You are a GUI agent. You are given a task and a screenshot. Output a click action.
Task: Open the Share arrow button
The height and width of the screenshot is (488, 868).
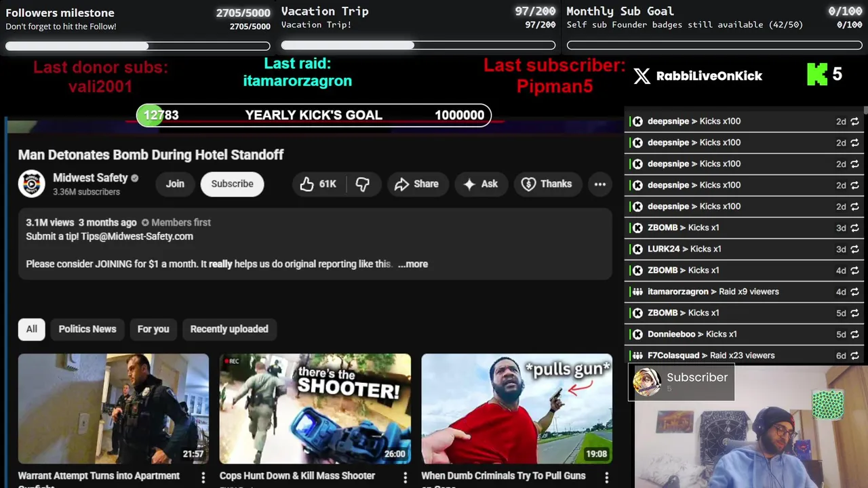[416, 184]
